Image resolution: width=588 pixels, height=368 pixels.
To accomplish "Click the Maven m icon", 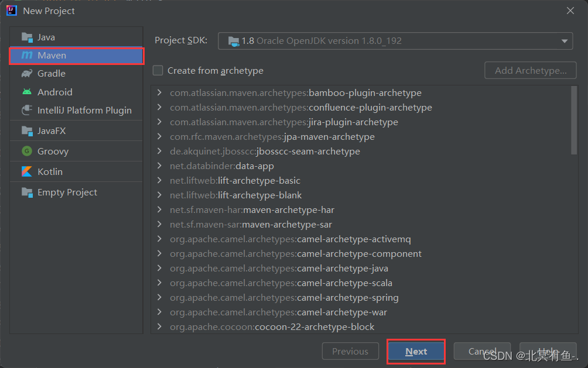I will [27, 56].
